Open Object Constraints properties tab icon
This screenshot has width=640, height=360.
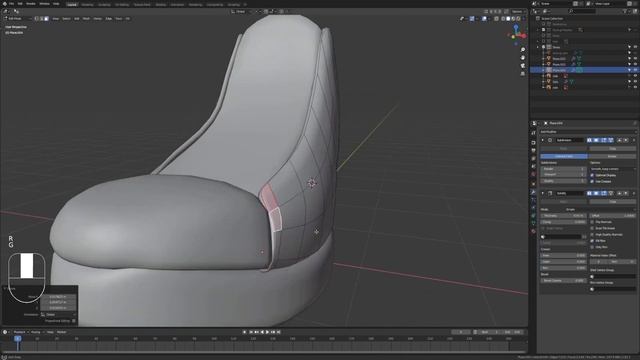pos(533,216)
